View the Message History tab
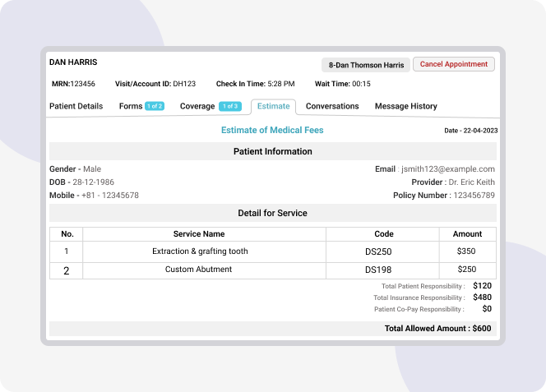The image size is (546, 392). click(x=405, y=106)
